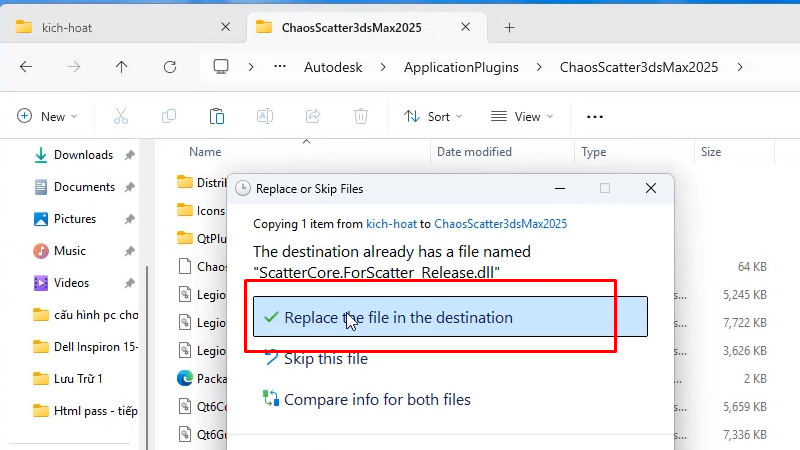Open Videos in the sidebar
This screenshot has height=450, width=800.
[71, 283]
